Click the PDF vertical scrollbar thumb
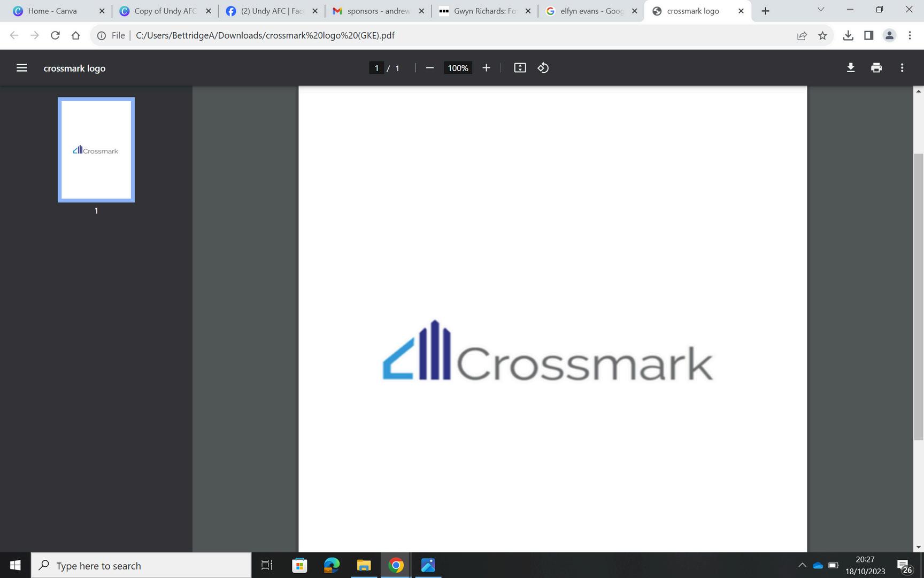 pyautogui.click(x=919, y=297)
